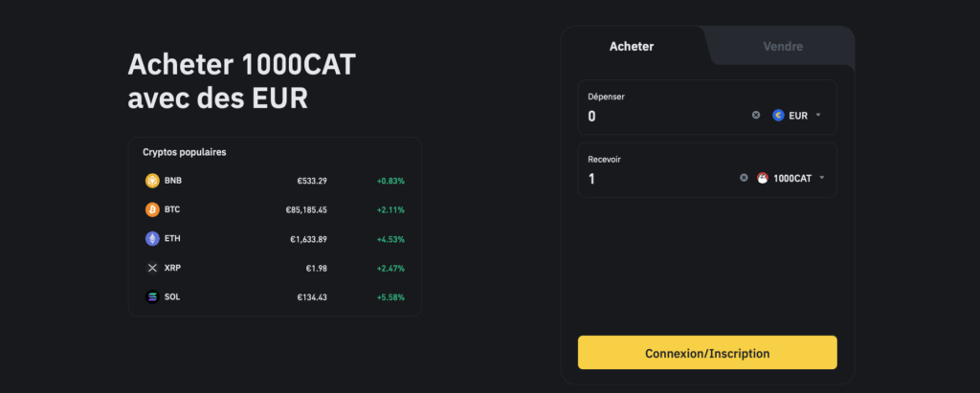Click the XRP +2.47% change value
The image size is (980, 393).
[x=390, y=269]
